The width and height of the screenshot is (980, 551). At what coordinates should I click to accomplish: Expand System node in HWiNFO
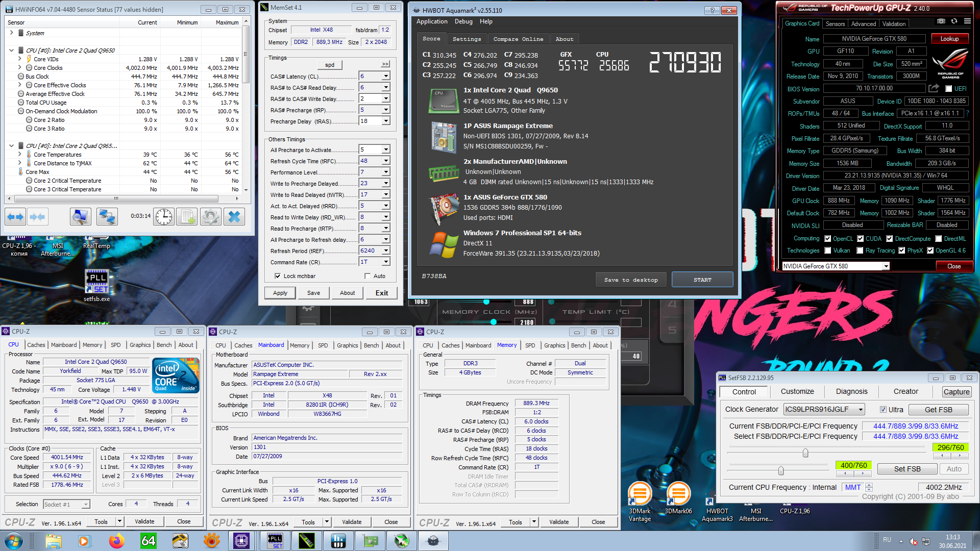point(11,33)
